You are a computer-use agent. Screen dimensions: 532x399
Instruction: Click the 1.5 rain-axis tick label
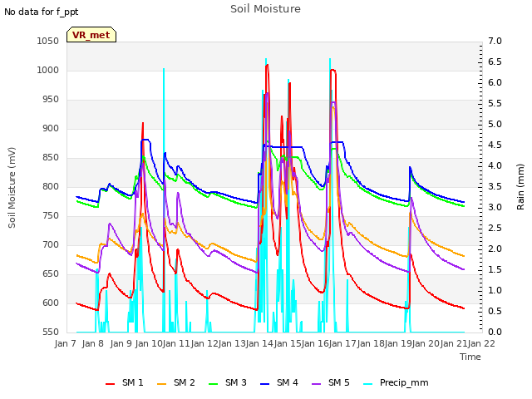click(495, 269)
